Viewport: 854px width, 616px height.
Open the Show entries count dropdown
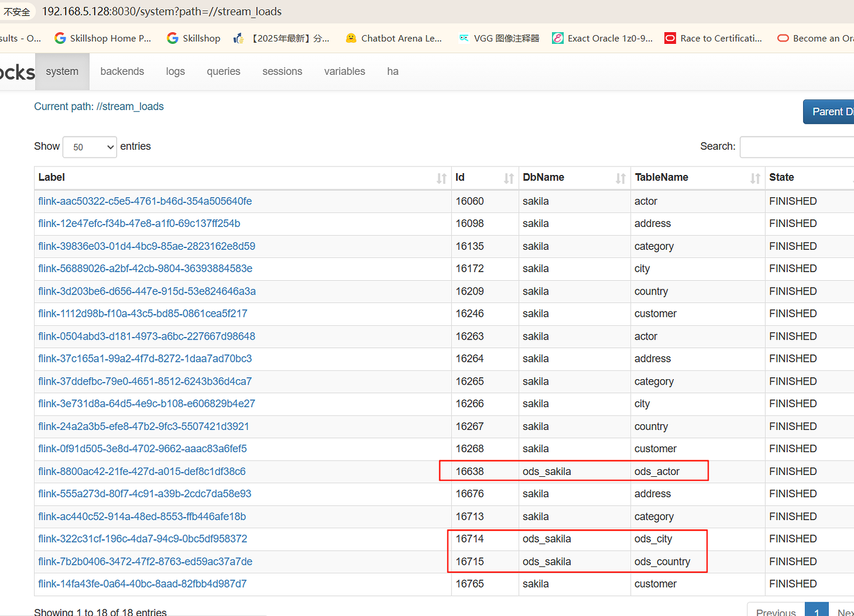(x=89, y=147)
